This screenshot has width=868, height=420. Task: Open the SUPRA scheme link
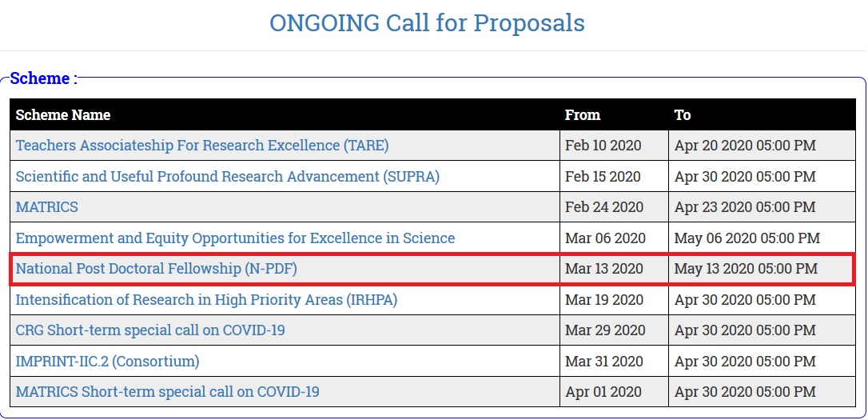click(228, 176)
